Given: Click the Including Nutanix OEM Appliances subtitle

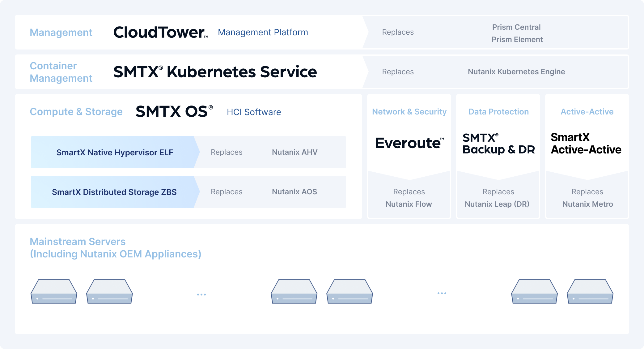Looking at the screenshot, I should [116, 254].
